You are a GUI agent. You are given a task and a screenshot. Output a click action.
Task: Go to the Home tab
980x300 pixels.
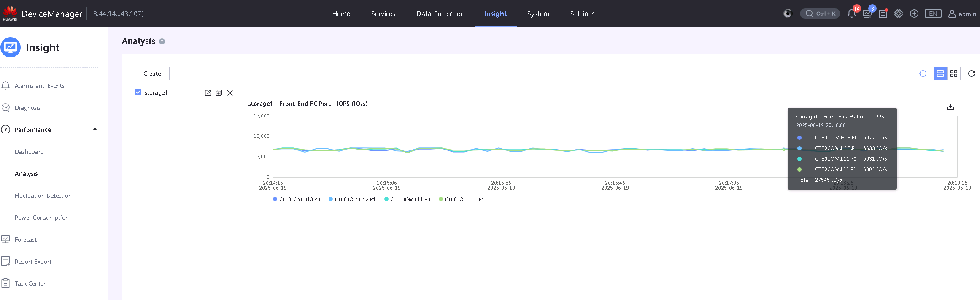coord(341,14)
